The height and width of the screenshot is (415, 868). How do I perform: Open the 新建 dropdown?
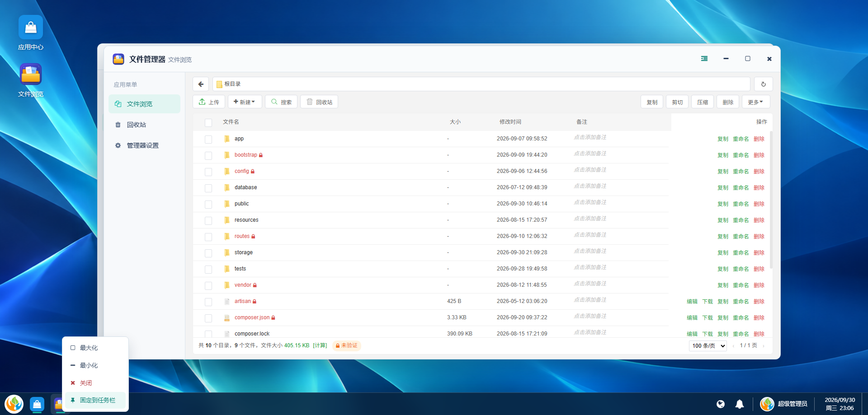[245, 102]
